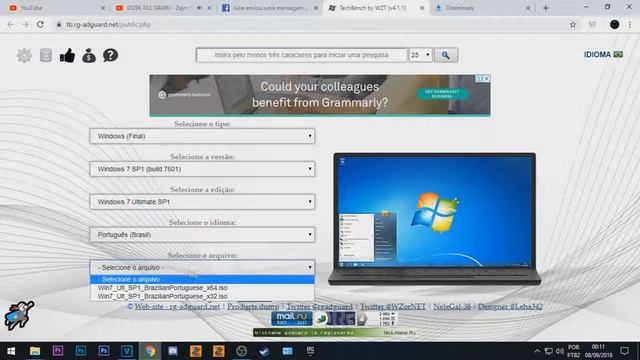Click the mascot icon at the page corner

point(19,315)
